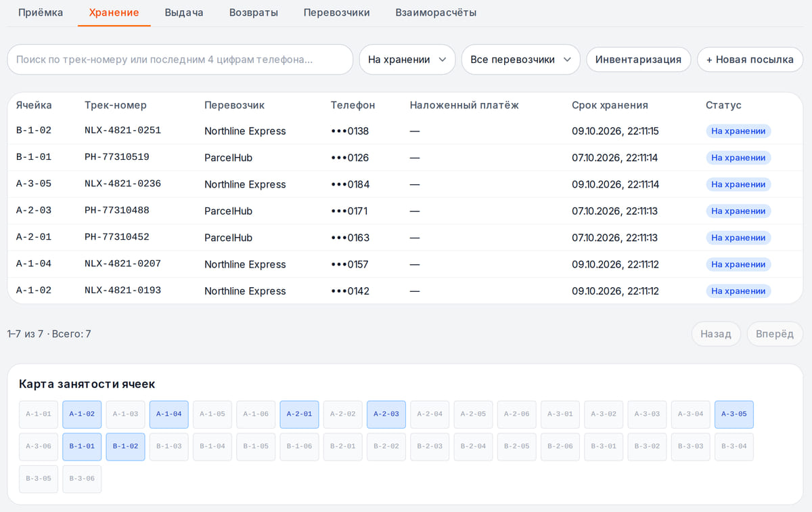Click phone •••0138
The width and height of the screenshot is (812, 512).
coord(350,131)
